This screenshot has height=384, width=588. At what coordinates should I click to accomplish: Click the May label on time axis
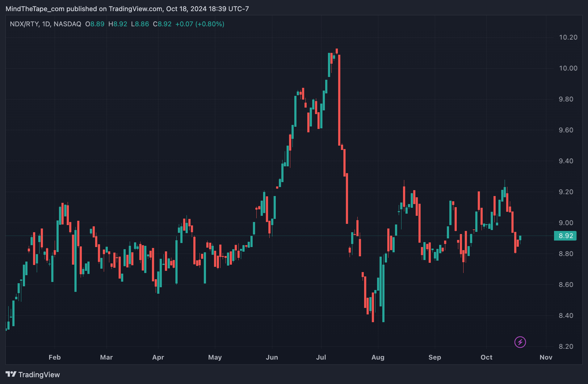click(x=215, y=357)
